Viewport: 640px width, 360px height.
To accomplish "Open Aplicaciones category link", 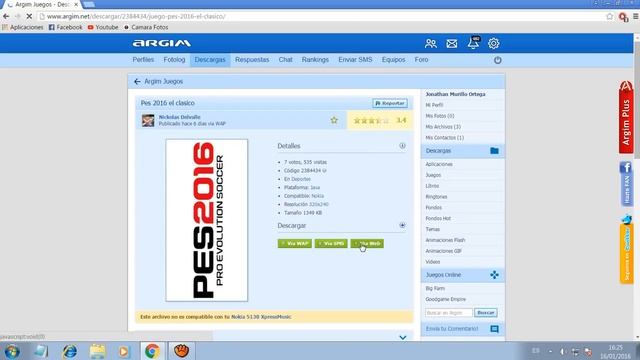I will 439,164.
